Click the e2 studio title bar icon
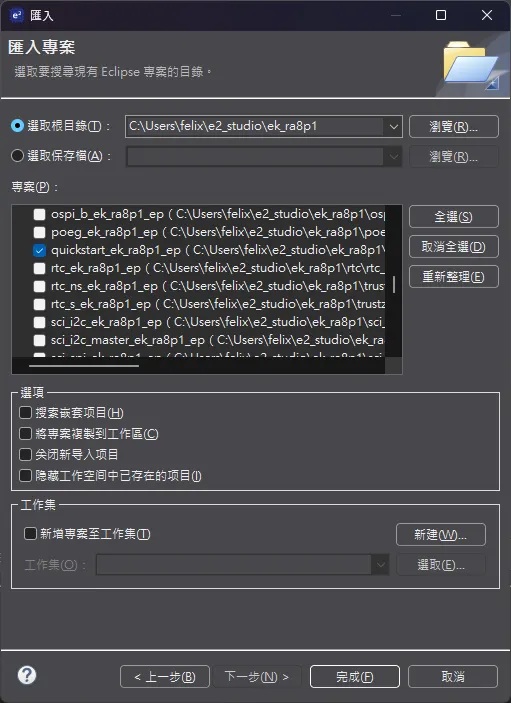Viewport: 511px width, 703px height. point(17,15)
